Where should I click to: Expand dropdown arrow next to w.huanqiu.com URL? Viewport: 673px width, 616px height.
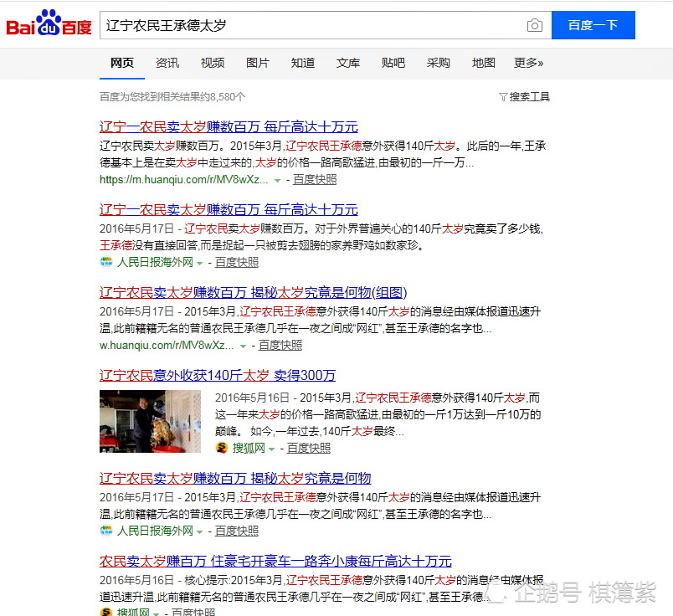point(243,346)
